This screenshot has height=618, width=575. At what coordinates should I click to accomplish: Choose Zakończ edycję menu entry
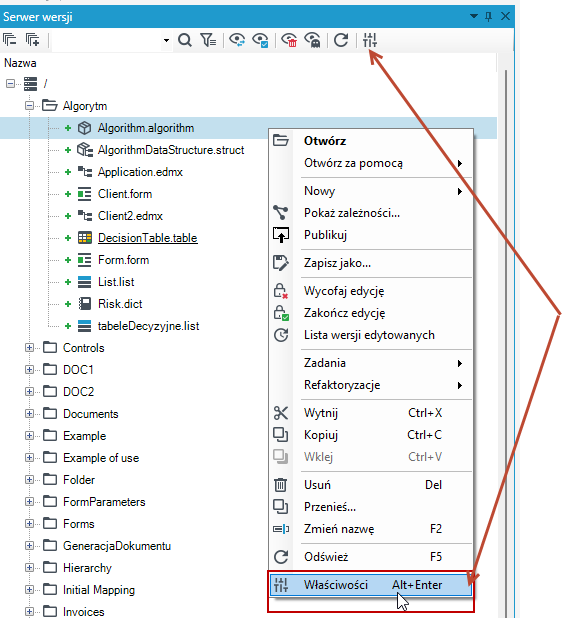(370, 313)
